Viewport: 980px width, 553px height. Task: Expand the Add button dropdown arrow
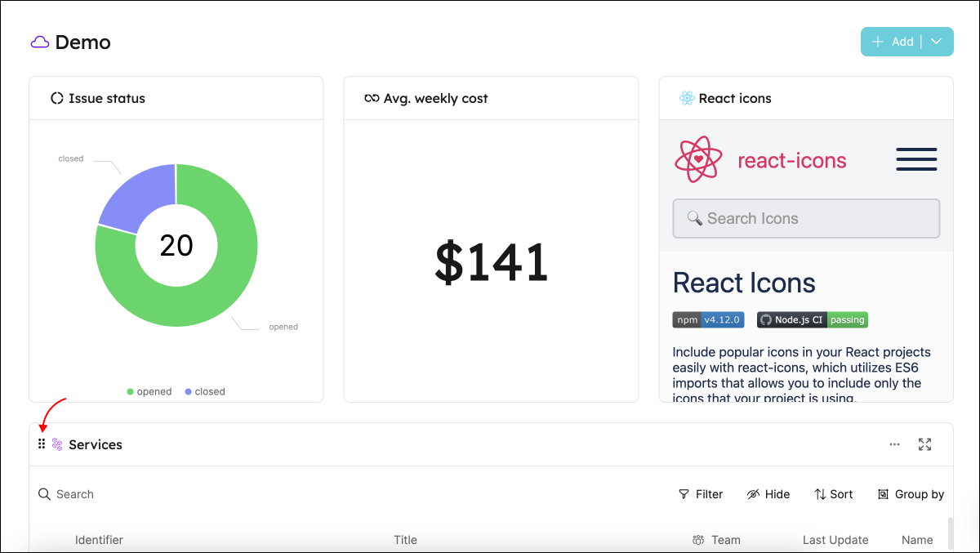point(937,42)
